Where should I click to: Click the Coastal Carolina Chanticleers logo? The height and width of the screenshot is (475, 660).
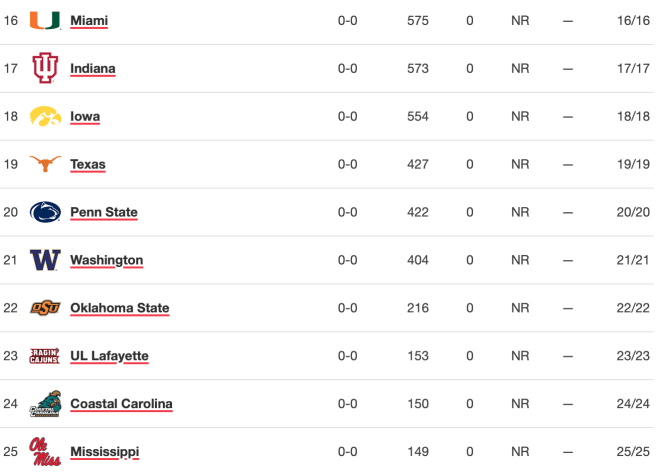45,403
